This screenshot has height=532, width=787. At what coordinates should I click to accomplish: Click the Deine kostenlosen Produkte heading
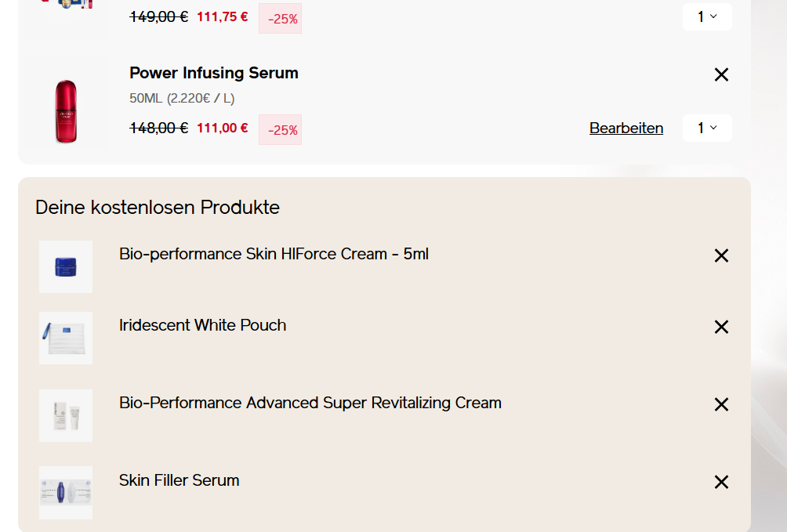pos(158,208)
